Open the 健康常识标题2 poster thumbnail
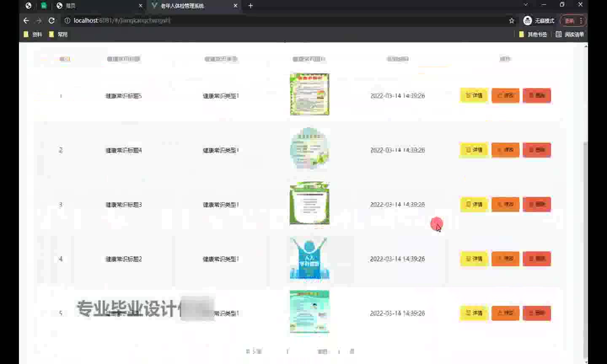The width and height of the screenshot is (607, 364). [x=309, y=258]
